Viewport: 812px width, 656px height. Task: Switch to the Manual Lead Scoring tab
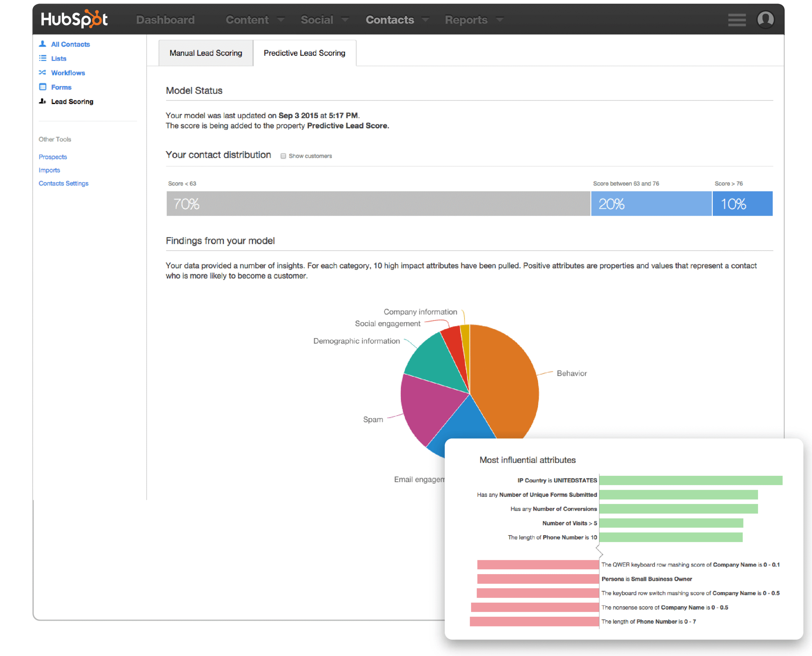click(206, 53)
